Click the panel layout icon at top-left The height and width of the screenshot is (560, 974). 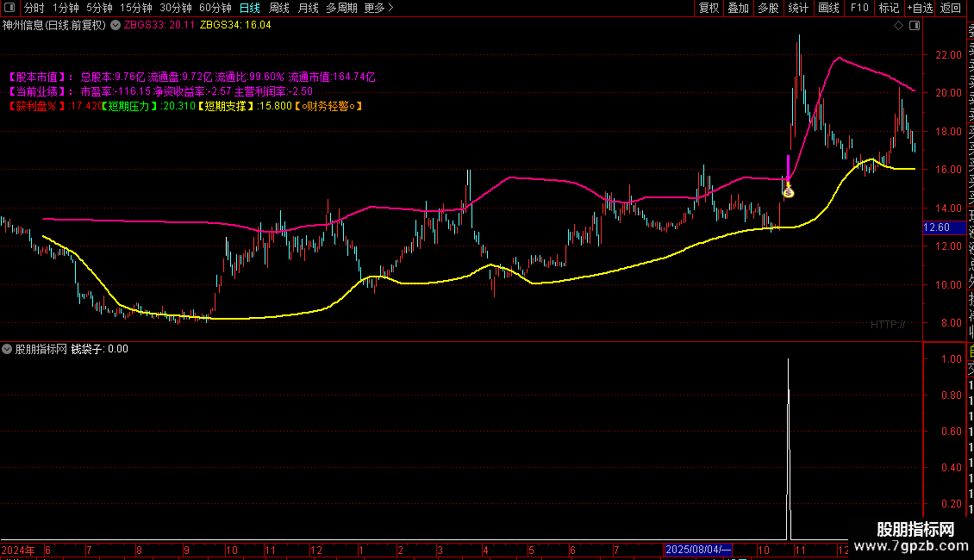[9, 8]
